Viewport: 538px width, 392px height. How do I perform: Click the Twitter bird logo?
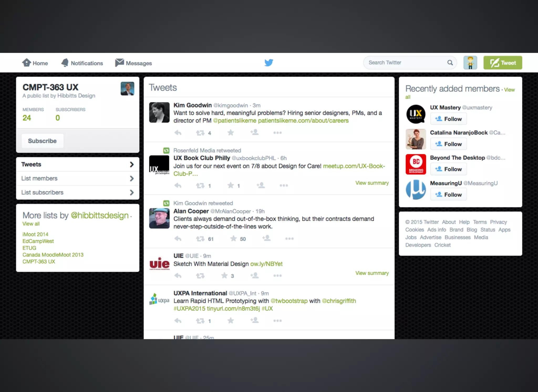[x=269, y=63]
